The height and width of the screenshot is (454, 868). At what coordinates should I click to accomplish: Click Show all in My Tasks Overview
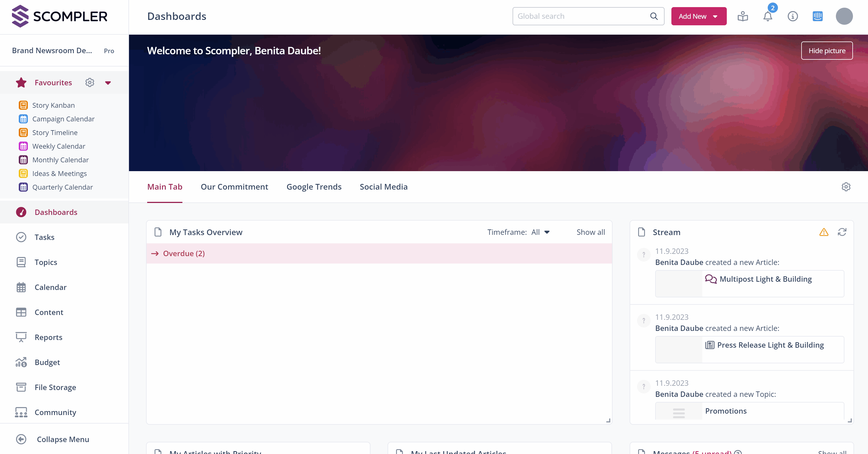pos(590,232)
